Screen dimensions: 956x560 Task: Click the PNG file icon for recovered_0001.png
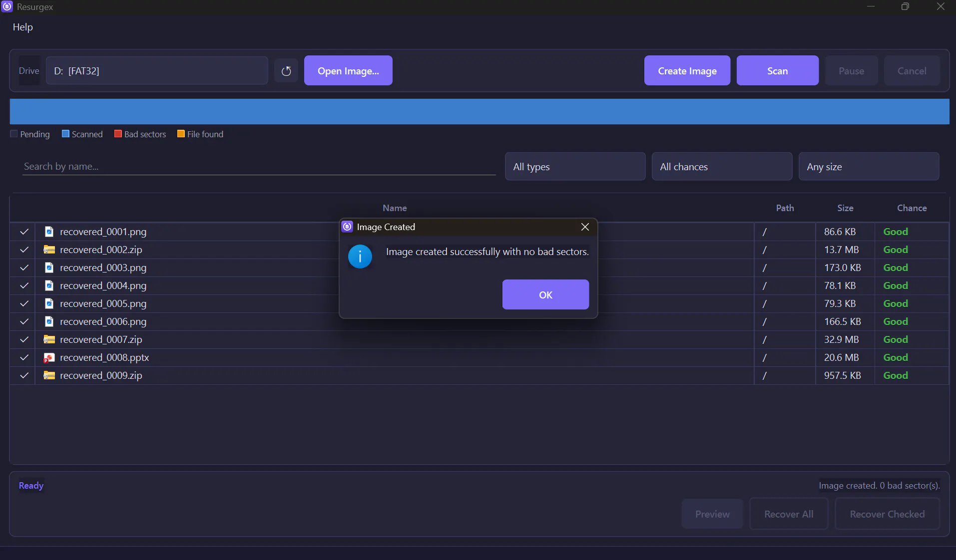coord(49,232)
